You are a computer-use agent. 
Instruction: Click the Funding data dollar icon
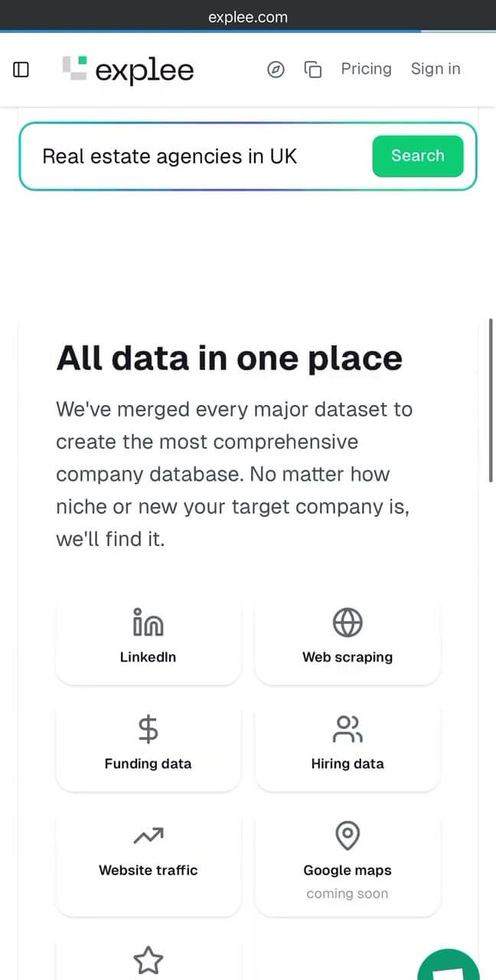click(148, 729)
